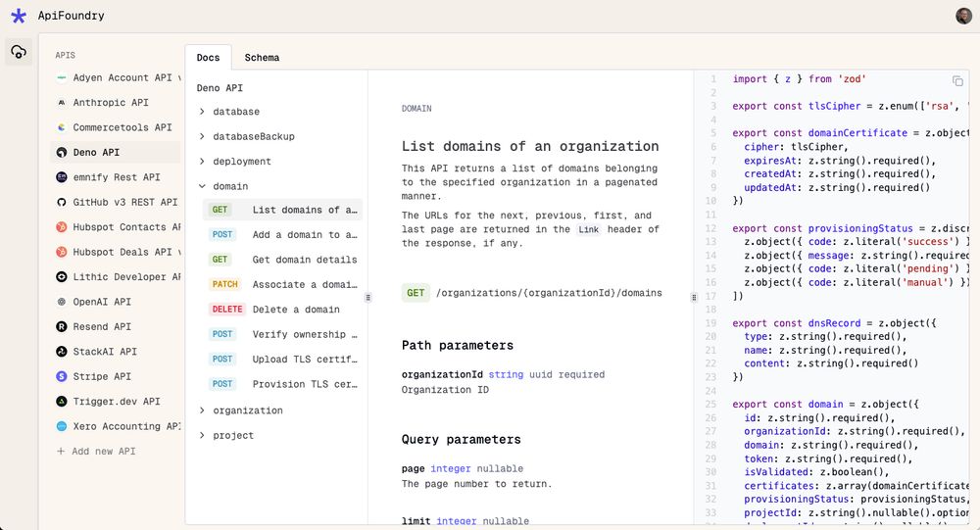Click the Stripe API icon
980x530 pixels.
[x=61, y=377]
